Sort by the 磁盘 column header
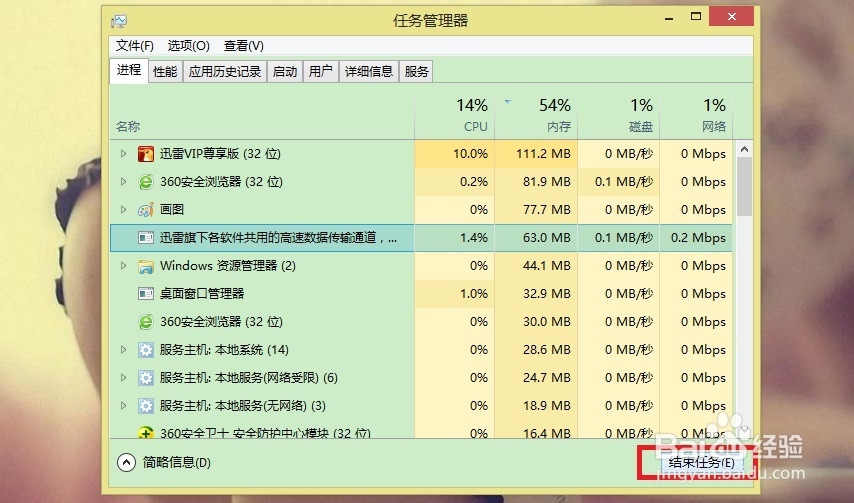The width and height of the screenshot is (854, 503). point(619,117)
